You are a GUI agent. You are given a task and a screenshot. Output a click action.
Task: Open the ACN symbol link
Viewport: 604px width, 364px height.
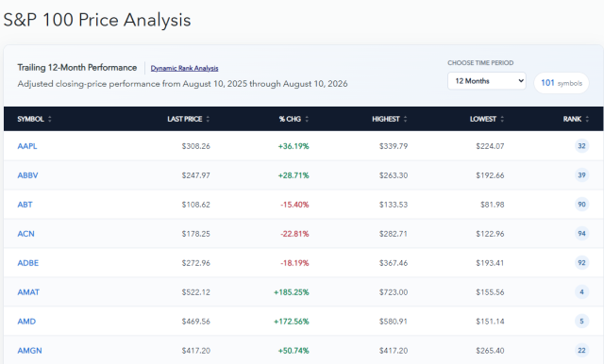pos(25,234)
